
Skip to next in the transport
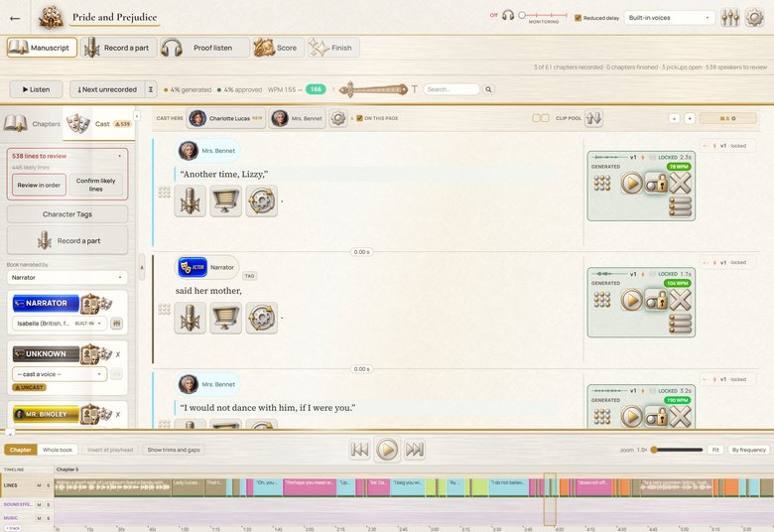coord(415,450)
